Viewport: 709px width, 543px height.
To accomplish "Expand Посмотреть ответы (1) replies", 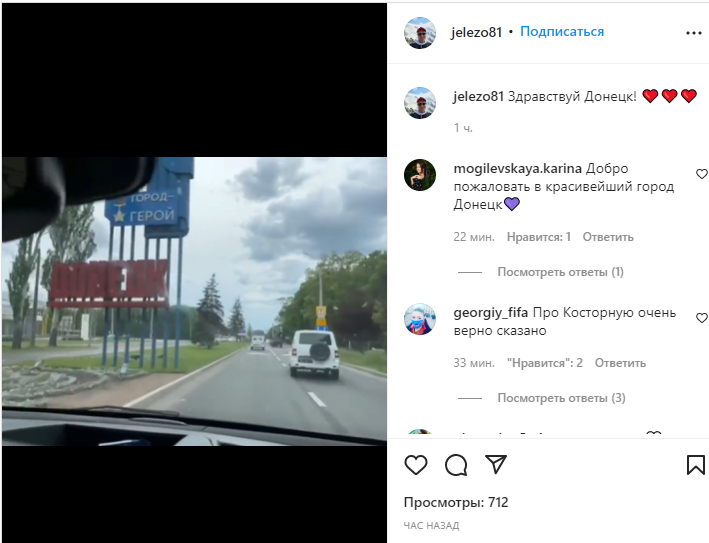I will [x=561, y=272].
